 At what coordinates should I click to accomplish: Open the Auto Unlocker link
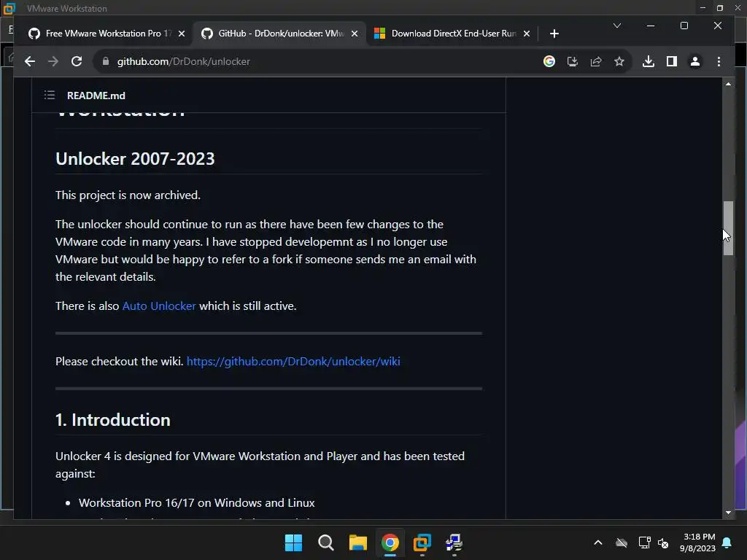point(159,306)
